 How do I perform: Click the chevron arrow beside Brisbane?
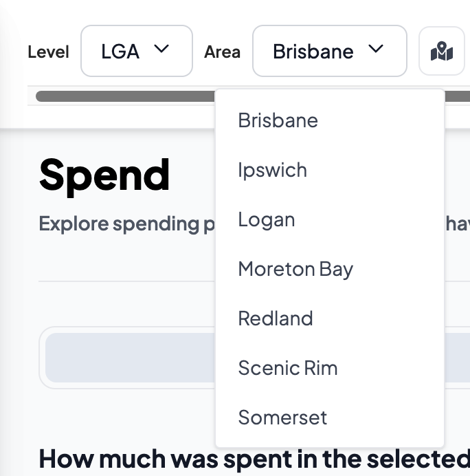(x=375, y=50)
